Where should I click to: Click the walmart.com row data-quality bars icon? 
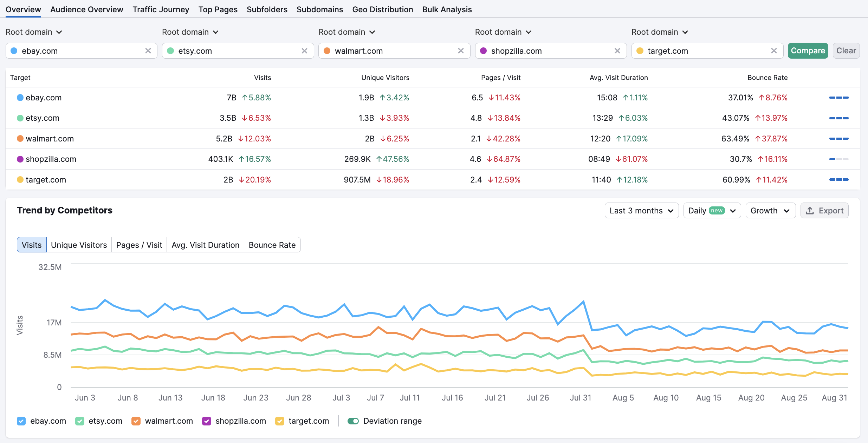pyautogui.click(x=839, y=139)
